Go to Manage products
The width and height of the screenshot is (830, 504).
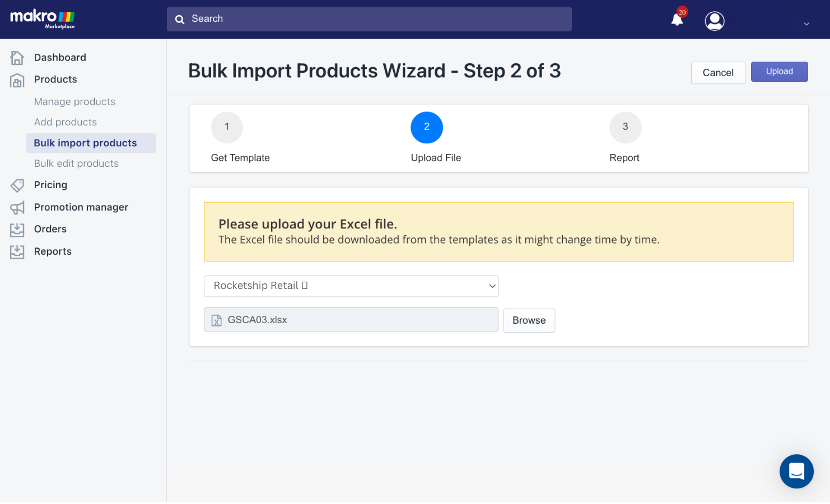(x=74, y=102)
